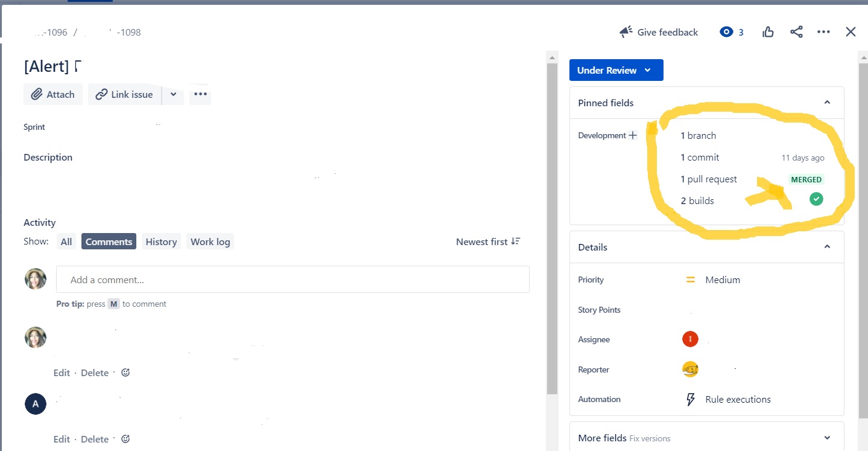Switch to the Comments tab
The width and height of the screenshot is (868, 451).
pos(109,241)
